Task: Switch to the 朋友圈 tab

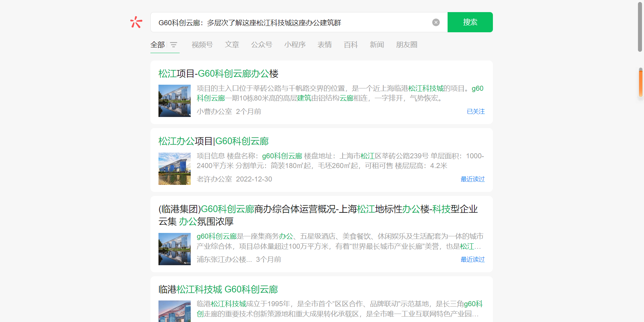Action: [x=406, y=44]
